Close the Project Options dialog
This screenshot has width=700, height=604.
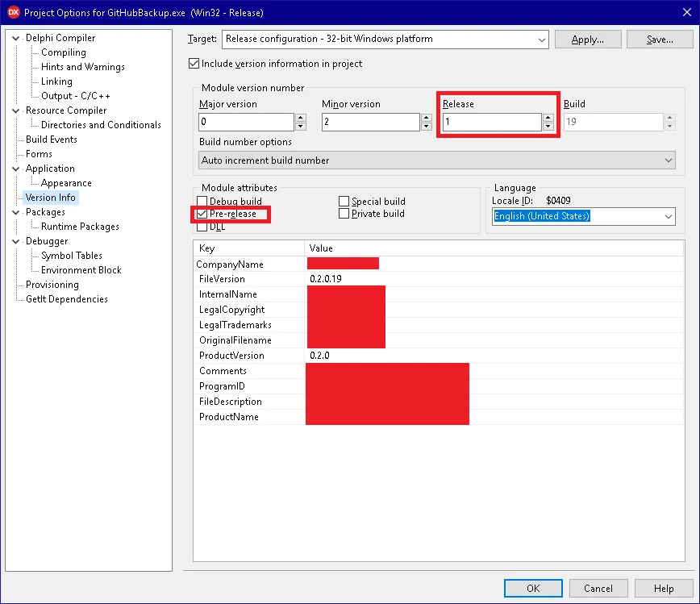pos(686,12)
